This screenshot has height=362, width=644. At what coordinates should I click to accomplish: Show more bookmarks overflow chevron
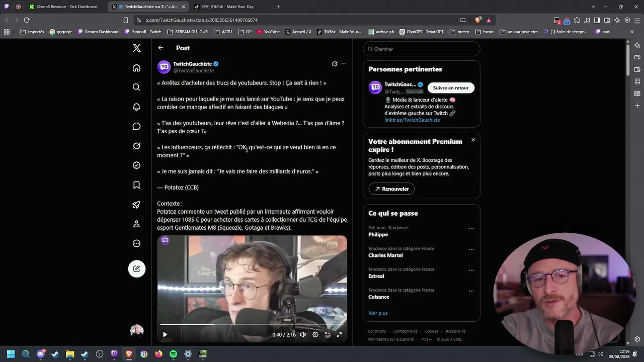coord(631,32)
